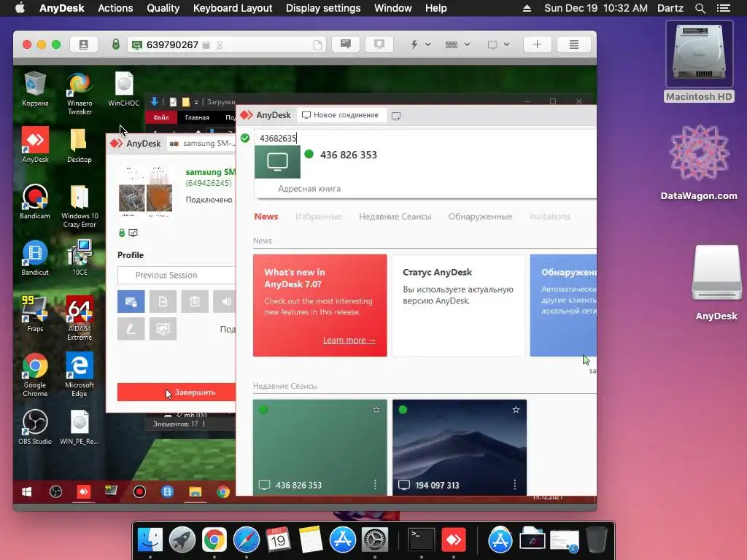Toggle clipboard access permission
This screenshot has width=747, height=560.
pyautogui.click(x=195, y=301)
